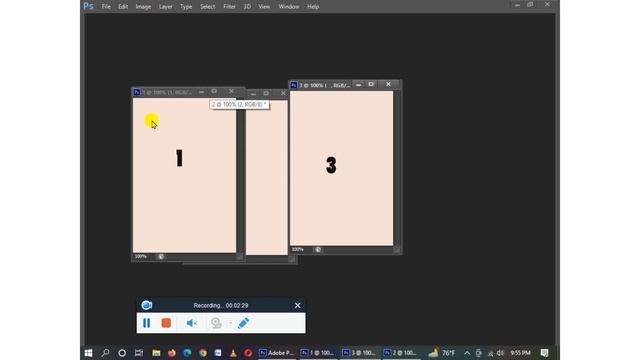This screenshot has height=360, width=640.
Task: Maximize document 3 window
Action: 371,84
